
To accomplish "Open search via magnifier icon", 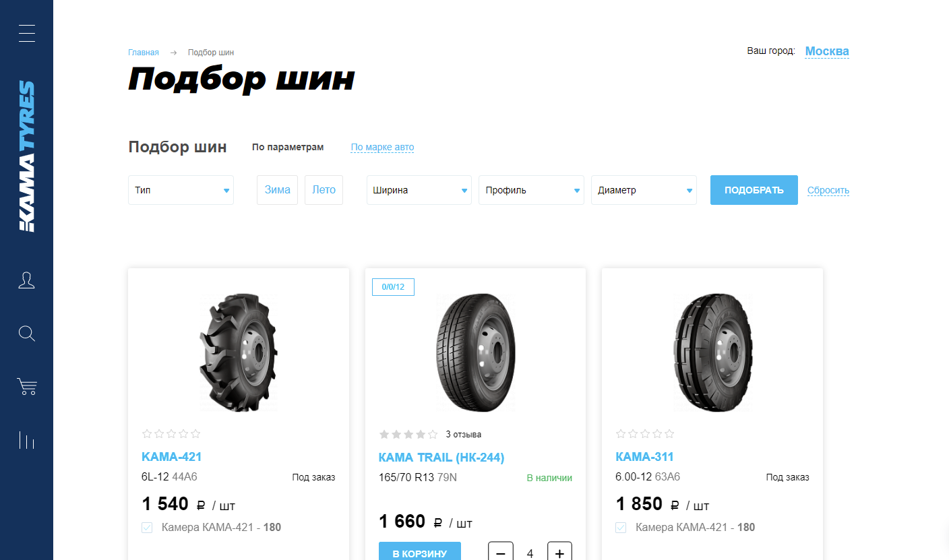I will tap(27, 334).
